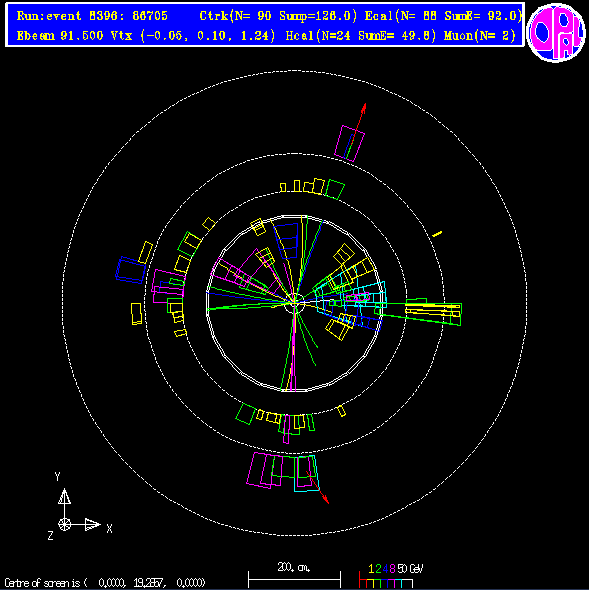
Task: Click the Y axis arrow icon
Action: 64,497
